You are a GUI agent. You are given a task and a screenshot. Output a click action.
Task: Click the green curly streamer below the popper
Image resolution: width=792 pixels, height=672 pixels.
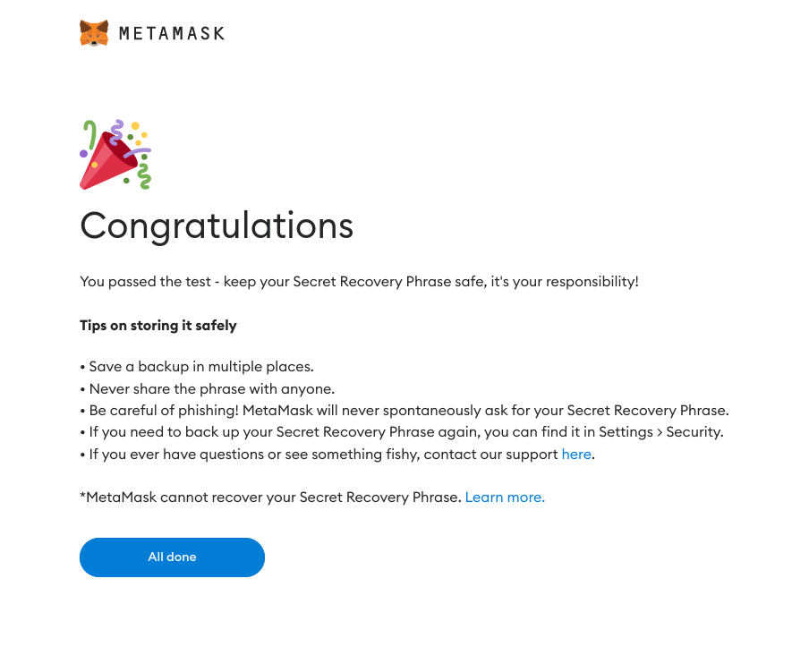click(143, 174)
